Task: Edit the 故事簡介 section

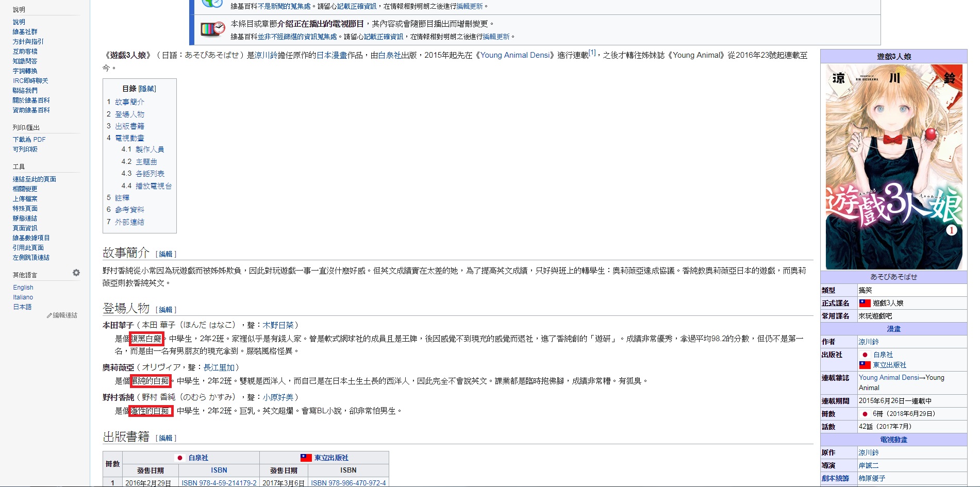Action: point(165,254)
